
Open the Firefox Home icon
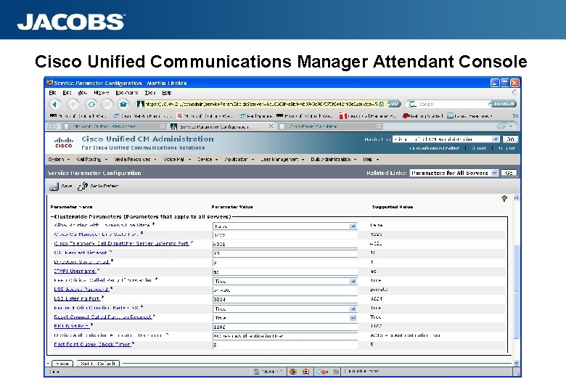(x=123, y=105)
